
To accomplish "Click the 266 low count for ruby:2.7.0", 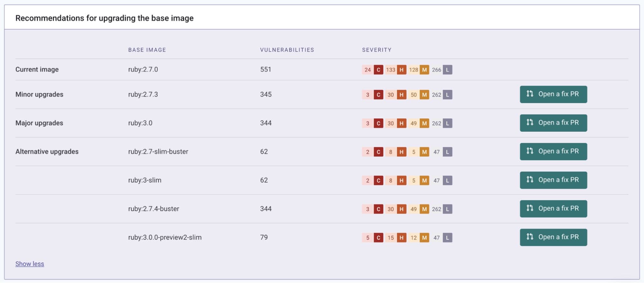I will [x=437, y=70].
